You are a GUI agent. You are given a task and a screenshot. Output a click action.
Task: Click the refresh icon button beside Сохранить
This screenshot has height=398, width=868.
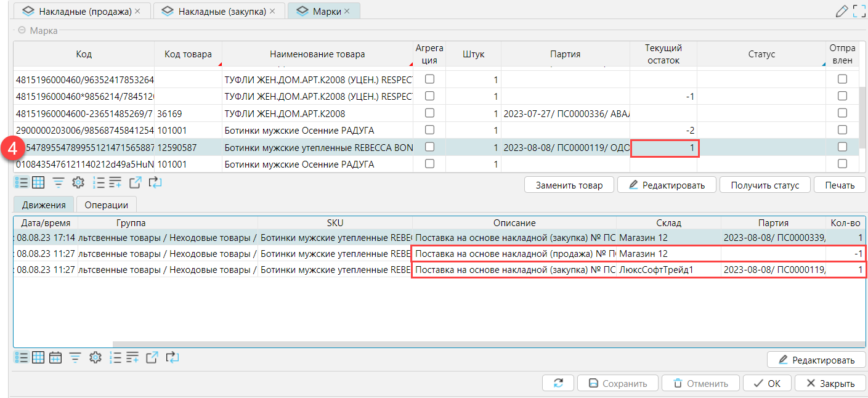[559, 383]
